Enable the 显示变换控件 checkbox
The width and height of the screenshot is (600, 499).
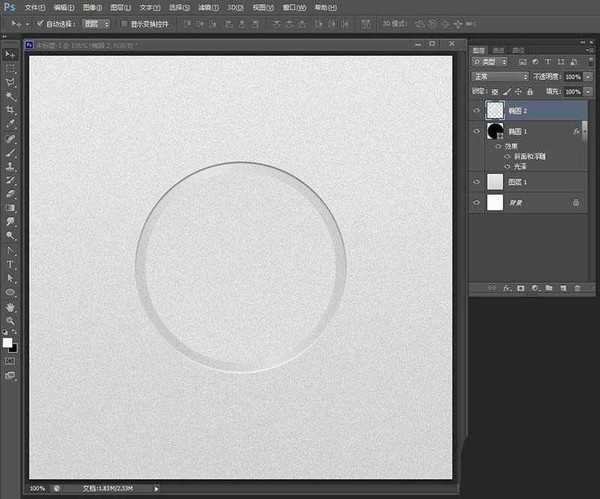tap(123, 22)
